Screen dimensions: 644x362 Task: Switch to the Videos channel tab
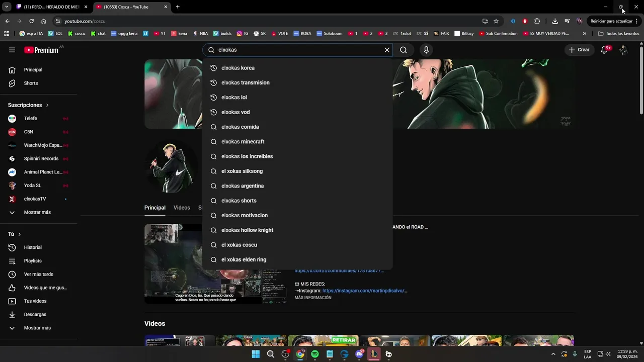coord(182,208)
